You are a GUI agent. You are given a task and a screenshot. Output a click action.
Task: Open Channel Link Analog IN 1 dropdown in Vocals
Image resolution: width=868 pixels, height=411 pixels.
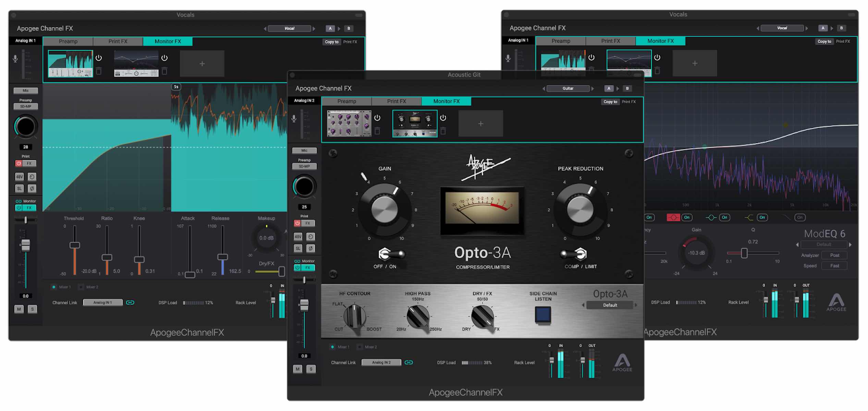tap(103, 302)
